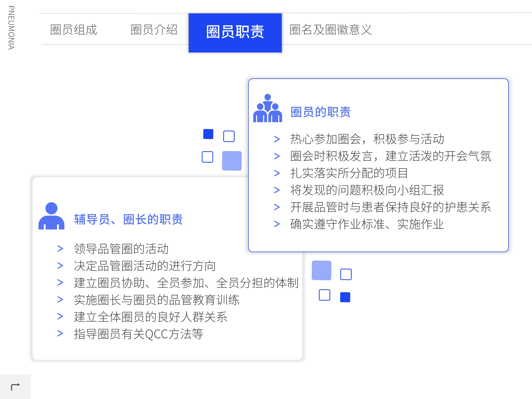Select the line 开展品管时与患者保持良好的护患关系
Screen dimensions: 532x399
pyautogui.click(x=391, y=207)
